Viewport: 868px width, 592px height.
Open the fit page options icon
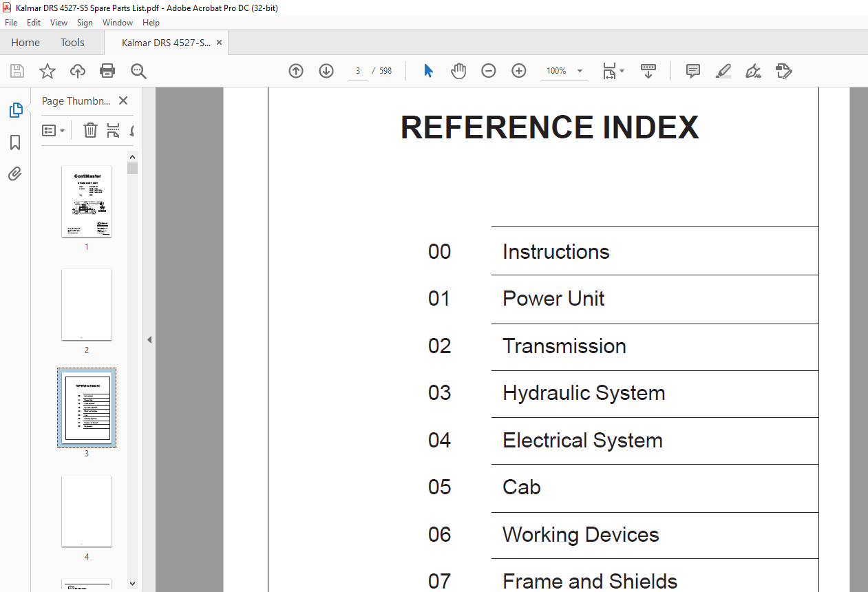point(613,71)
